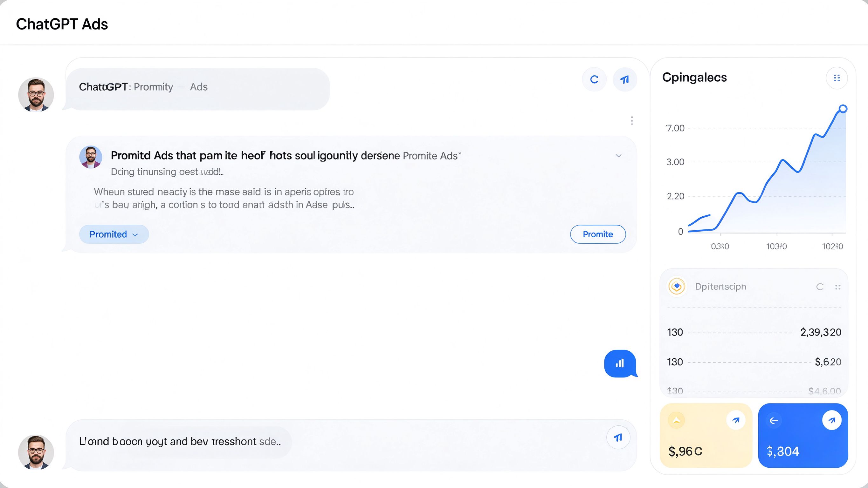Viewport: 868px width, 488px height.
Task: Click the highlighted endpoint on the line chart
Action: pyautogui.click(x=843, y=109)
